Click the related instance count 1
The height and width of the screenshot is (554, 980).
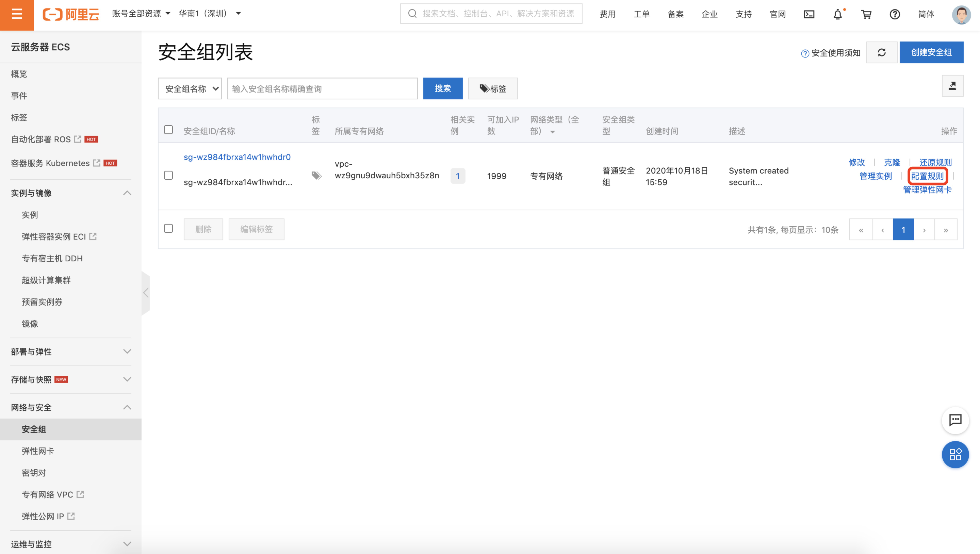pos(458,176)
